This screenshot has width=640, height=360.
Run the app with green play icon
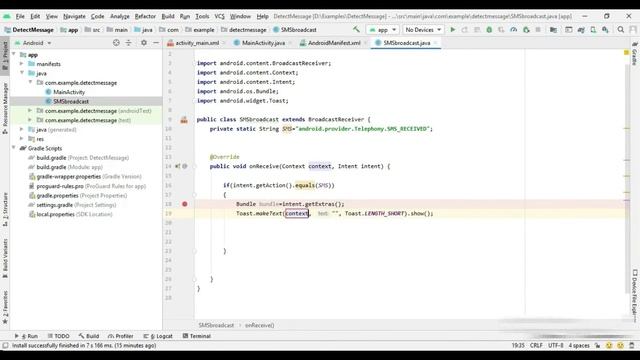tap(453, 30)
